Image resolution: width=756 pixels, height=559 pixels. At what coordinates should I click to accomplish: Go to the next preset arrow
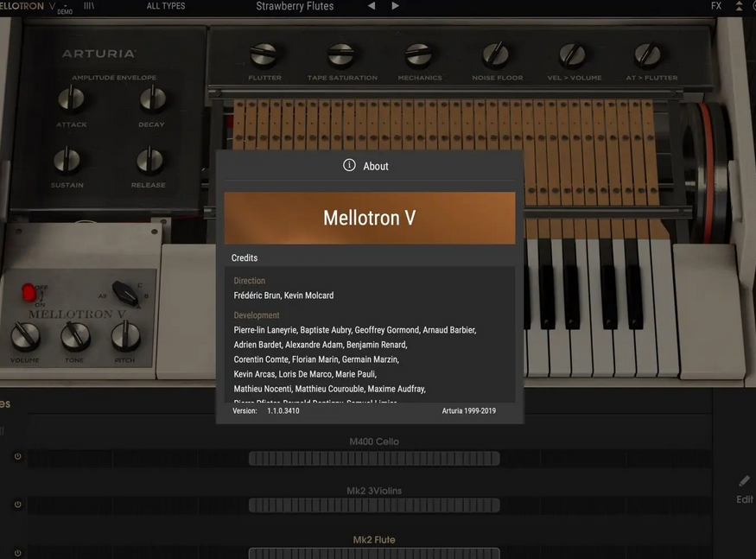(x=396, y=6)
